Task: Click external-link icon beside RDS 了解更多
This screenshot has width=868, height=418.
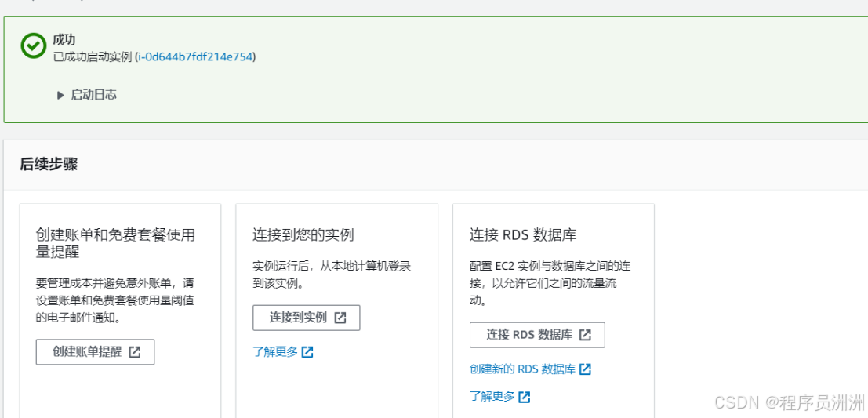Action: pos(525,396)
